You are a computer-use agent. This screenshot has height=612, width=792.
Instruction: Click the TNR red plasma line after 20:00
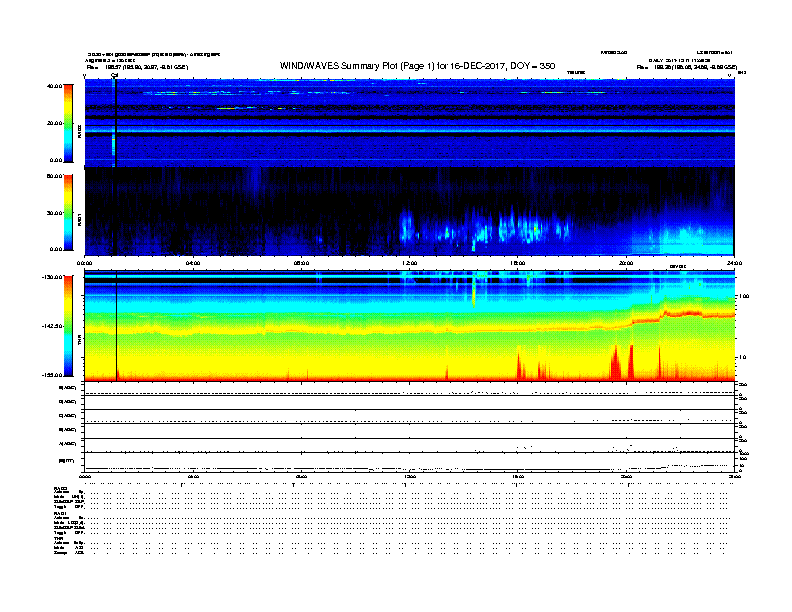[682, 315]
